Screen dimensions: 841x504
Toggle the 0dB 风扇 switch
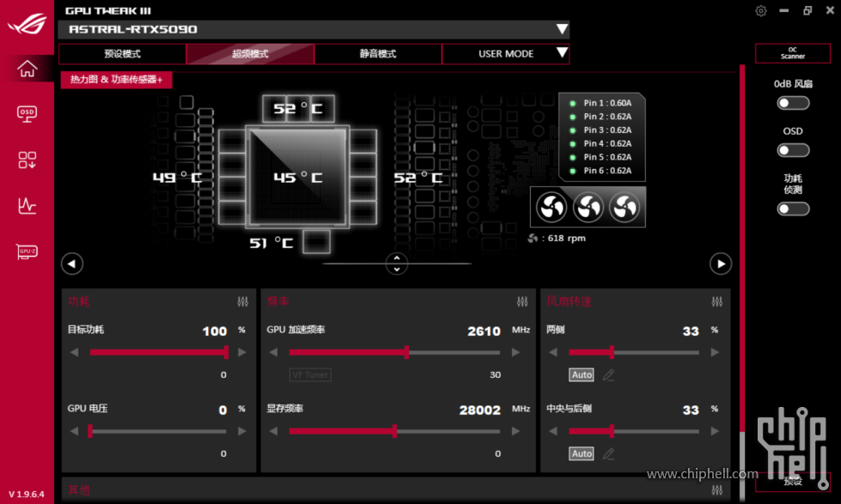tap(793, 103)
